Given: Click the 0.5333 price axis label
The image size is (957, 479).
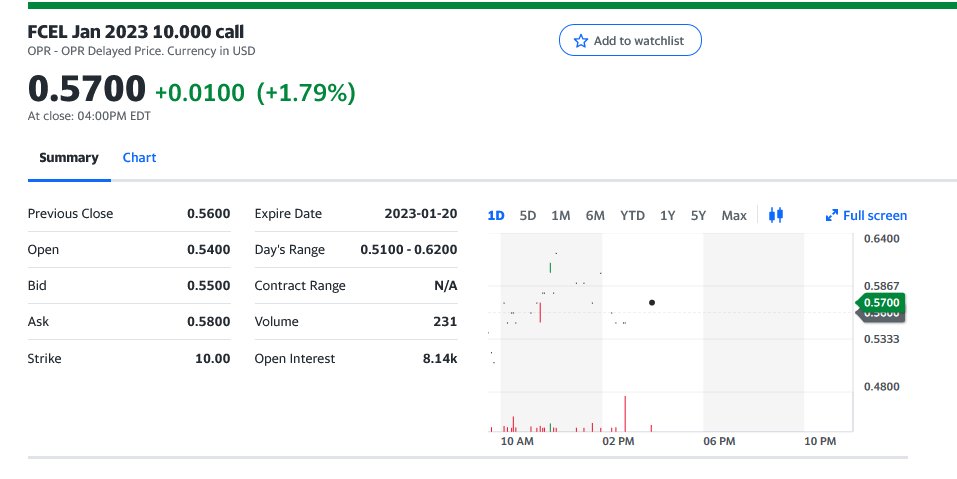Looking at the screenshot, I should (881, 339).
